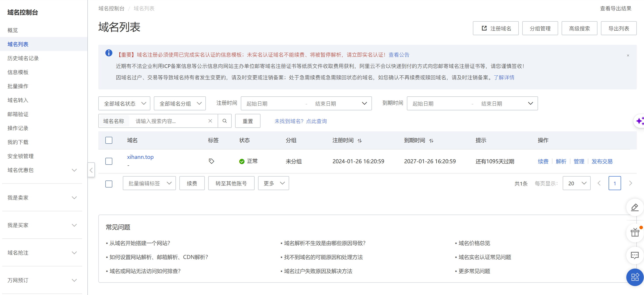This screenshot has width=644, height=295.
Task: Open the chat support icon
Action: click(x=635, y=255)
